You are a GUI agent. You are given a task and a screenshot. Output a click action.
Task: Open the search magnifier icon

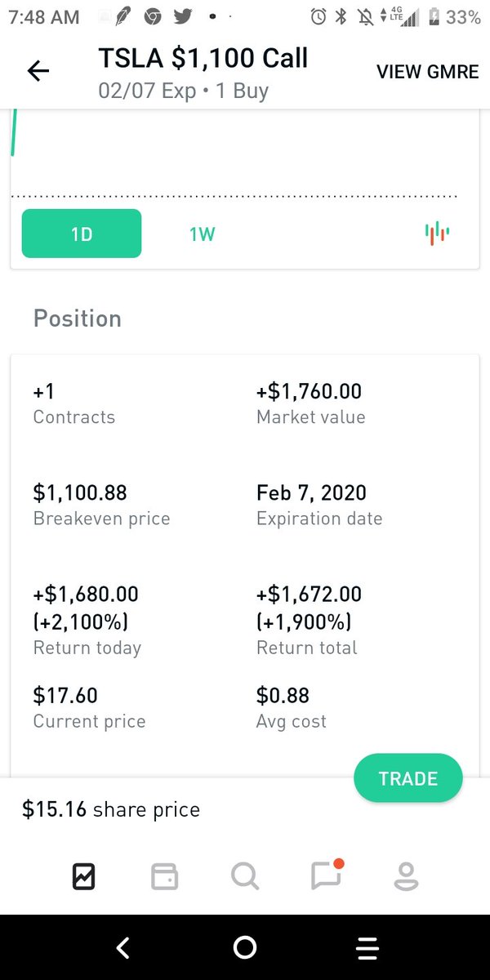click(244, 876)
